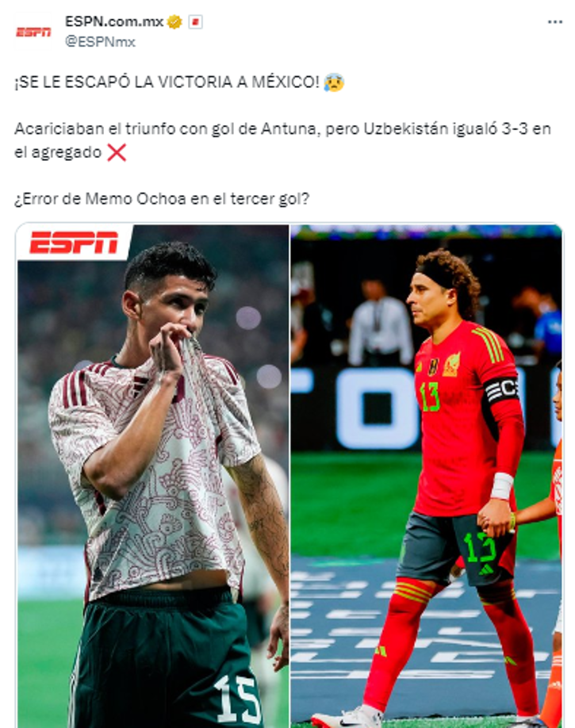Click the question '¿Error de Memo Ochoa en el tercer gol?'
575x728 pixels.
162,199
